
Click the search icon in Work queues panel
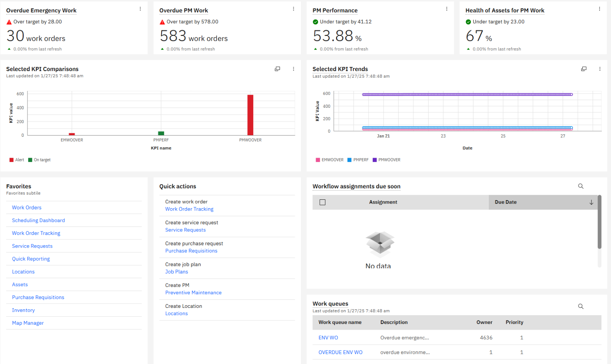coord(580,306)
